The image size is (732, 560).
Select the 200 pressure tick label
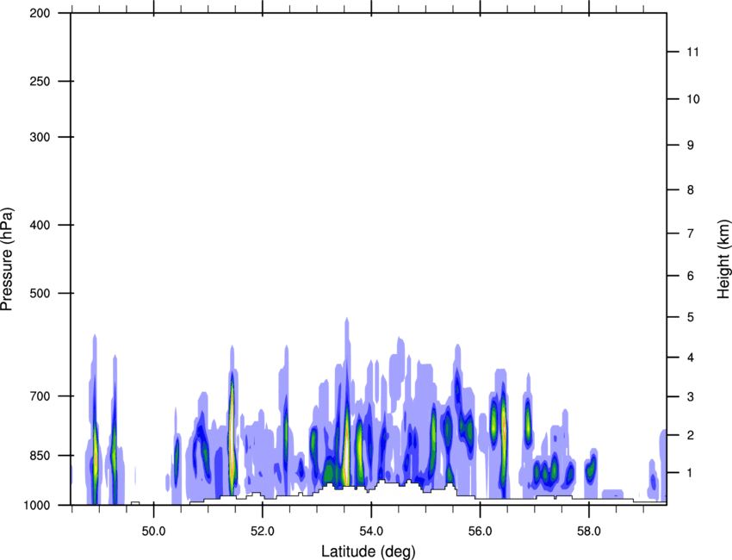tap(40, 13)
